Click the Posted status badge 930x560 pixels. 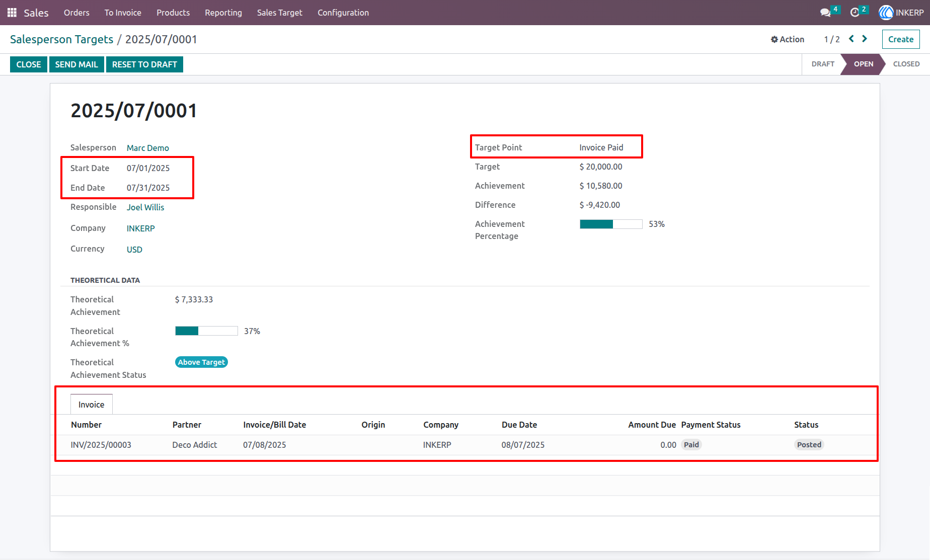[x=809, y=445]
